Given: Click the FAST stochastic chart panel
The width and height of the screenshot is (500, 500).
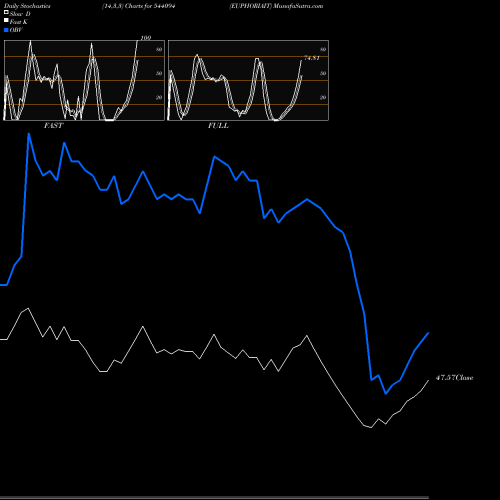Looking at the screenshot, I should [x=84, y=80].
